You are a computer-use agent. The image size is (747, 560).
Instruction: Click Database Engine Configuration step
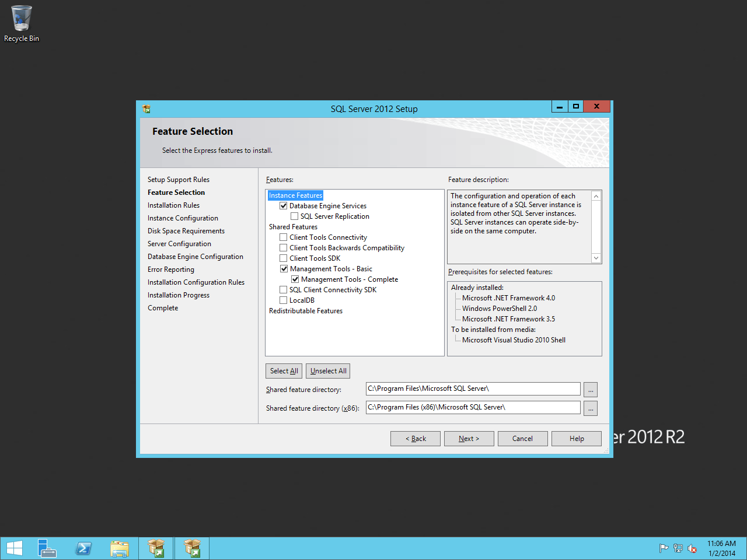(x=196, y=257)
